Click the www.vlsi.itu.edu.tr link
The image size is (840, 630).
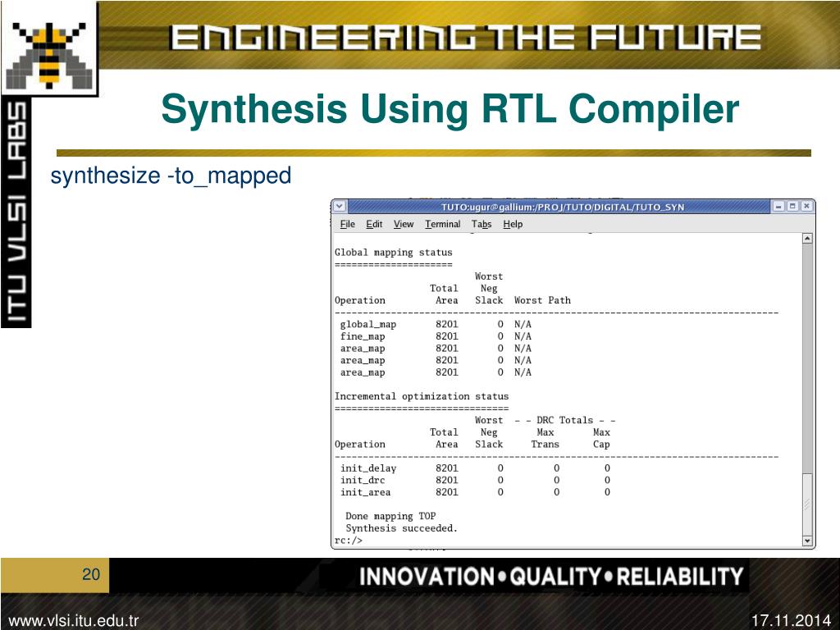(73, 620)
